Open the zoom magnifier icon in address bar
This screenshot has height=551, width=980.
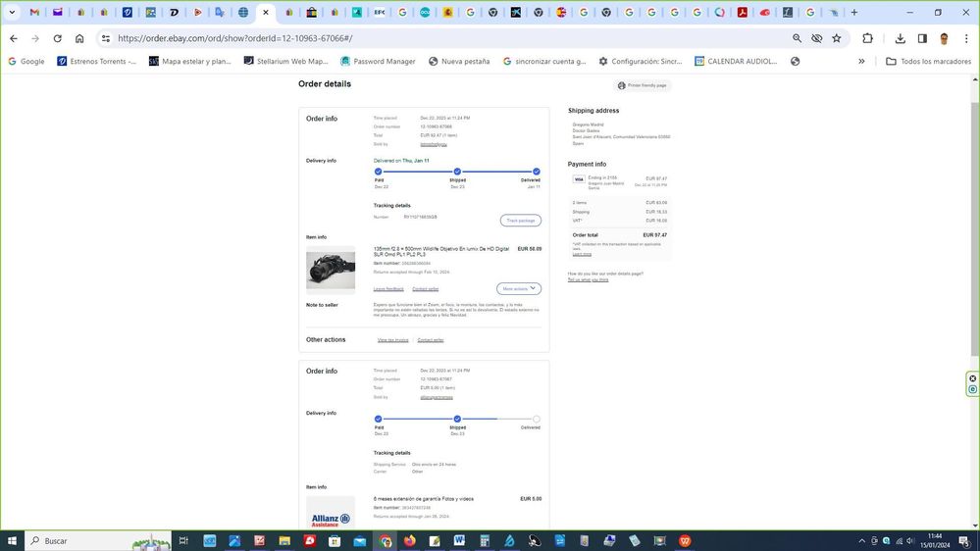pos(797,38)
